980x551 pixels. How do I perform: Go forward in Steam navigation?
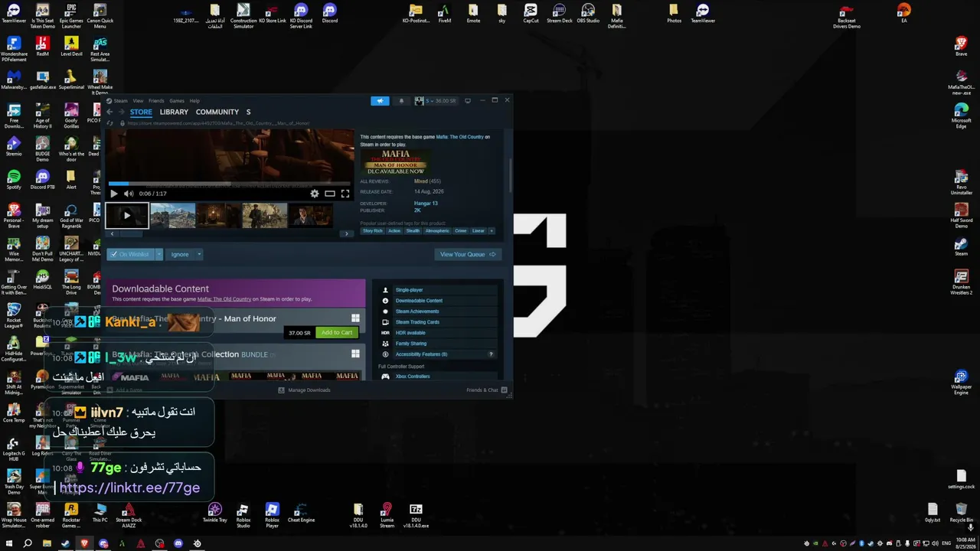pos(121,112)
